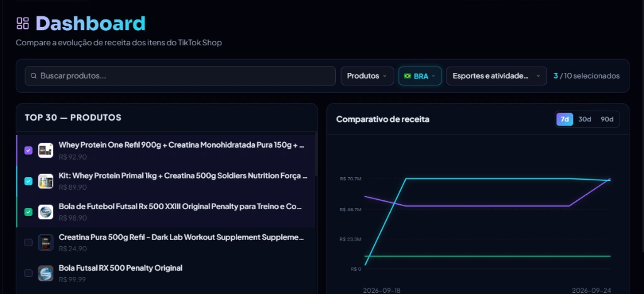644x294 pixels.
Task: Open Creatina Pura 500g Refil thumbnail
Action: click(x=45, y=242)
